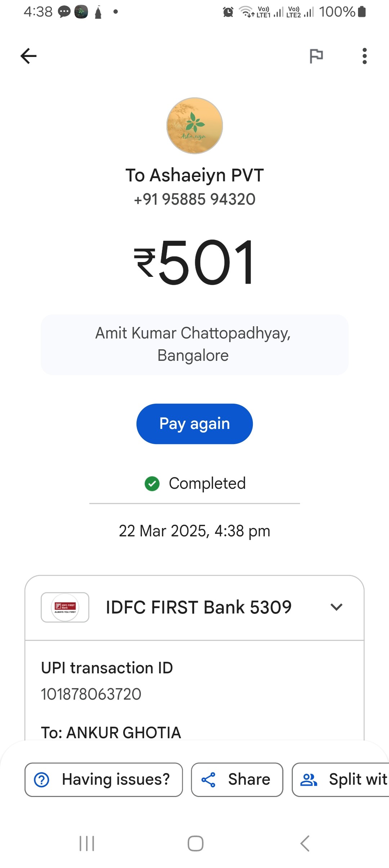The image size is (389, 868).
Task: Expand the IDFC FIRST Bank chevron
Action: (336, 607)
